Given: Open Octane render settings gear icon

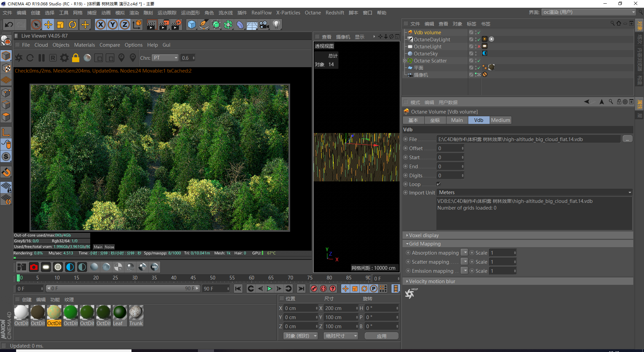Looking at the screenshot, I should coord(64,58).
